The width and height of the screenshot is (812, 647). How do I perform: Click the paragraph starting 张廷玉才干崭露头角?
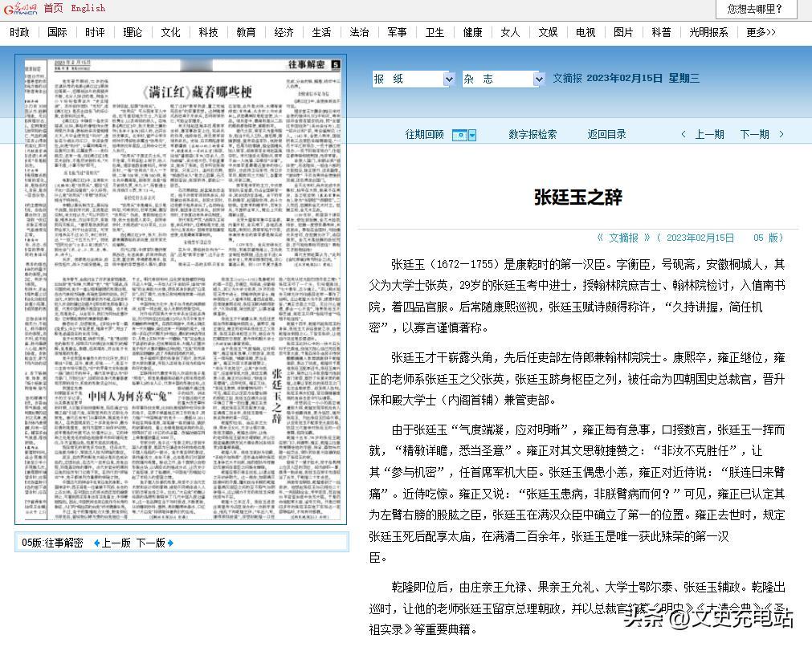pyautogui.click(x=577, y=379)
